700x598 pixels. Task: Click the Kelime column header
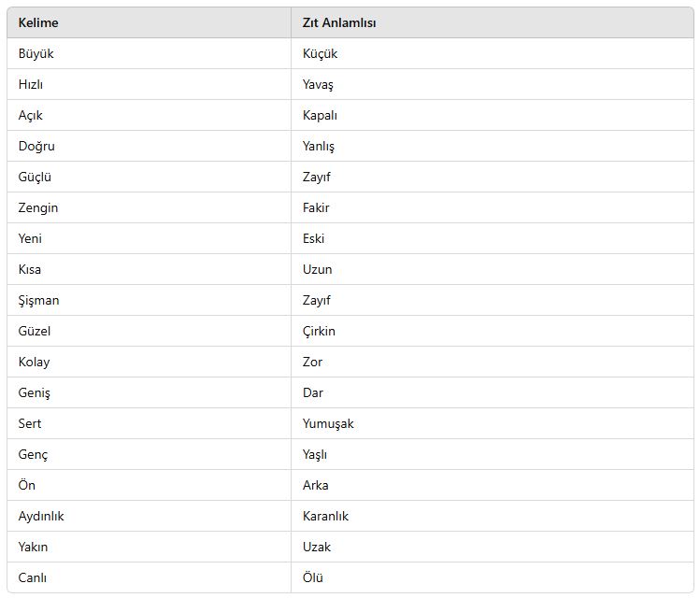(149, 22)
